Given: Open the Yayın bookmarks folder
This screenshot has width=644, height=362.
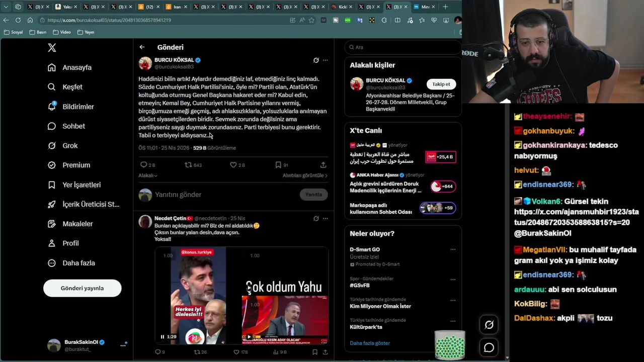Looking at the screenshot, I should click(86, 32).
